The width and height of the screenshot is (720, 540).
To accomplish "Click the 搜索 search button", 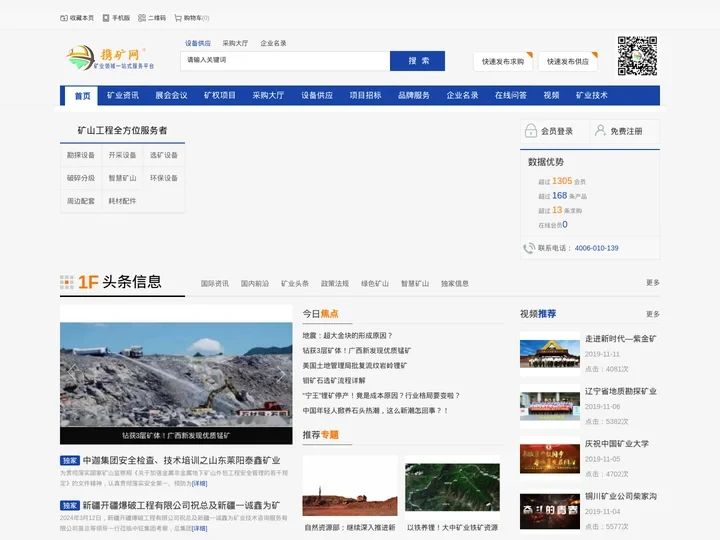I will 417,61.
